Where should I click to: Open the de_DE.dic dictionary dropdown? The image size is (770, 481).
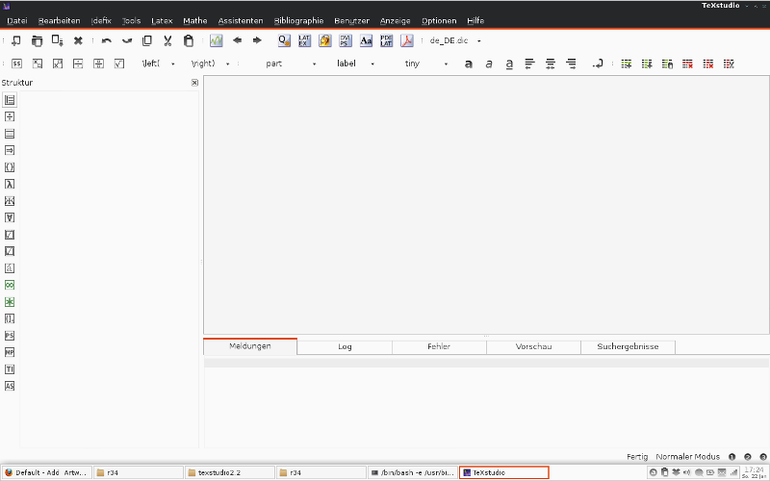pyautogui.click(x=455, y=41)
